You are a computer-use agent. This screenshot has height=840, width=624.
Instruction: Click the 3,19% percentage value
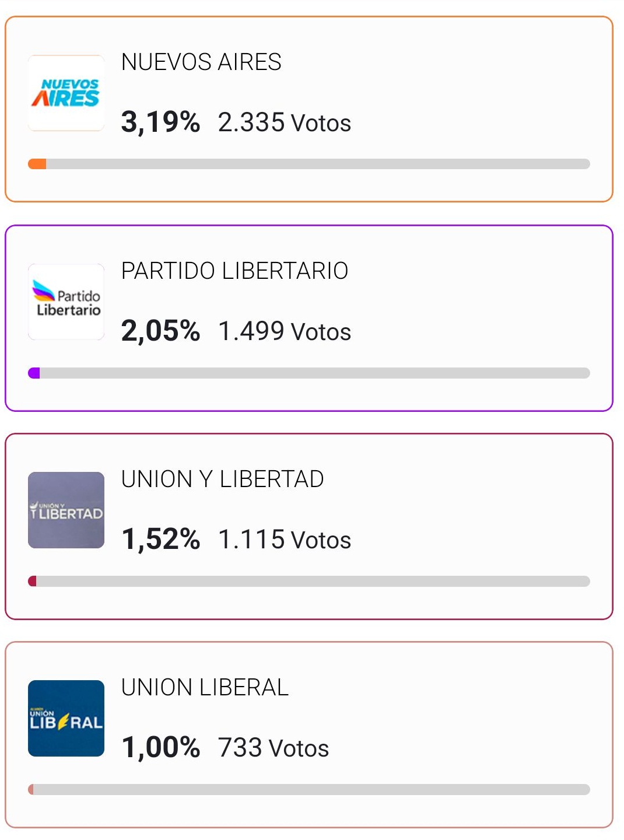160,123
